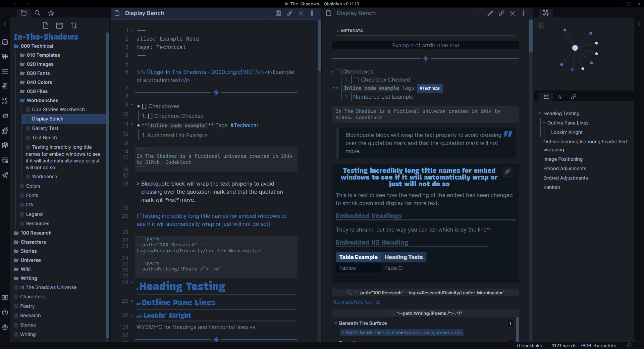Open the Gallery Test note
The width and height of the screenshot is (644, 349).
coord(45,128)
